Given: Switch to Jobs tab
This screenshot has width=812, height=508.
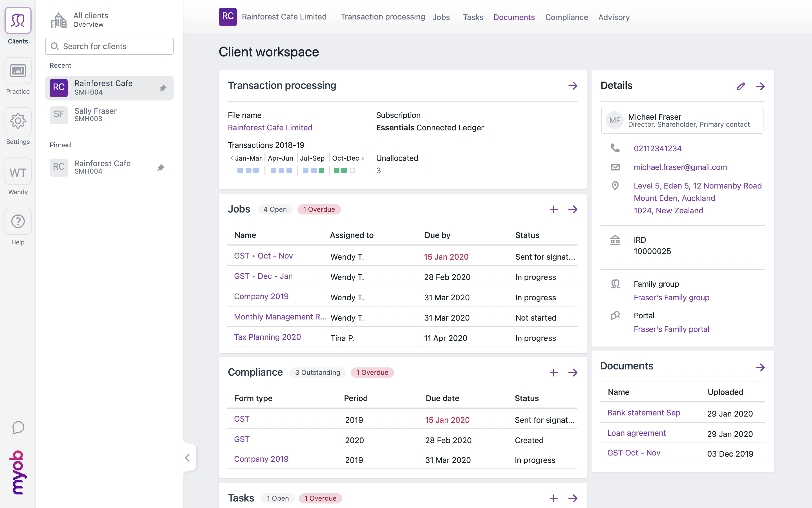Looking at the screenshot, I should coord(441,17).
